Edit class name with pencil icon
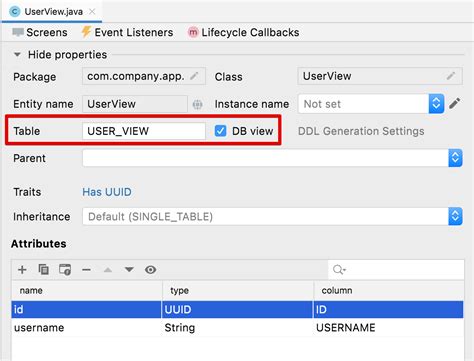This screenshot has width=474, height=361. click(x=451, y=76)
